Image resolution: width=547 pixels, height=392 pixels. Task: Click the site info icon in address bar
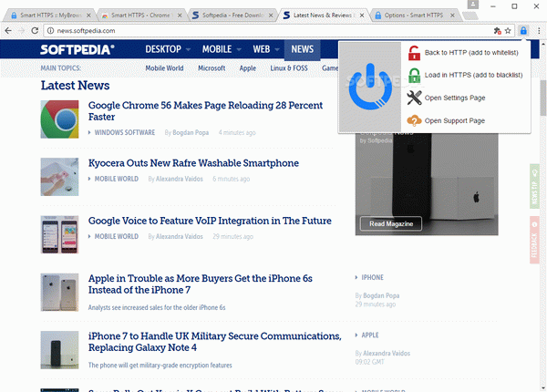tap(50, 31)
